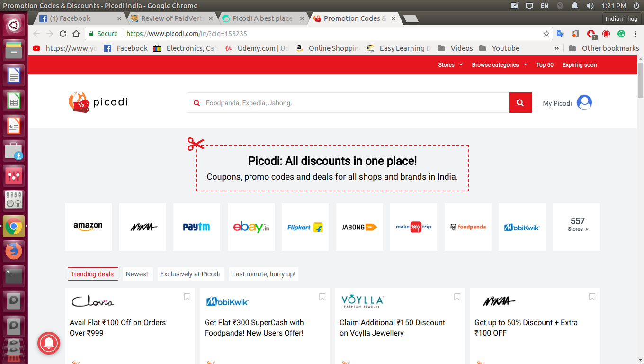Switch to the Newest deals tab
The width and height of the screenshot is (644, 364).
point(137,274)
